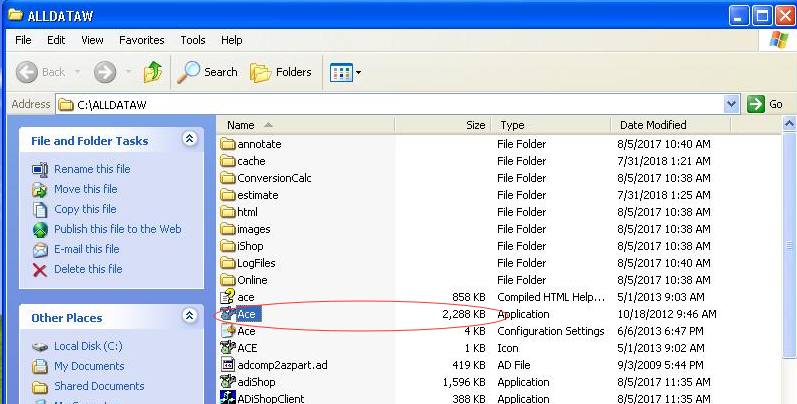Select the estimate folder icon
Viewport: 797px width, 404px height.
click(228, 195)
